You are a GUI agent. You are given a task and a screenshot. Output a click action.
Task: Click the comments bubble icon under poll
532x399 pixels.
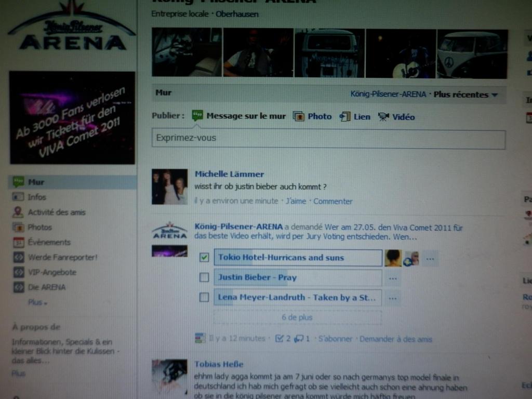coord(299,339)
